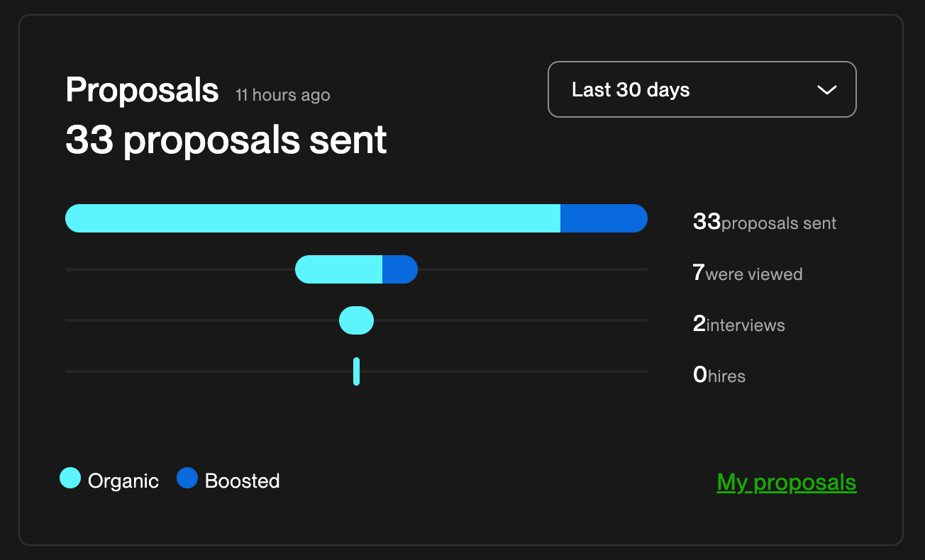Click the 11 hours ago timestamp

pyautogui.click(x=282, y=95)
